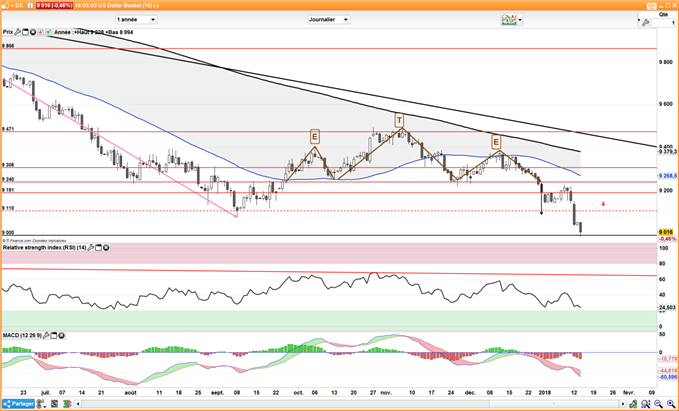Expand the trading panel side arrow
The height and width of the screenshot is (411, 679).
click(638, 19)
